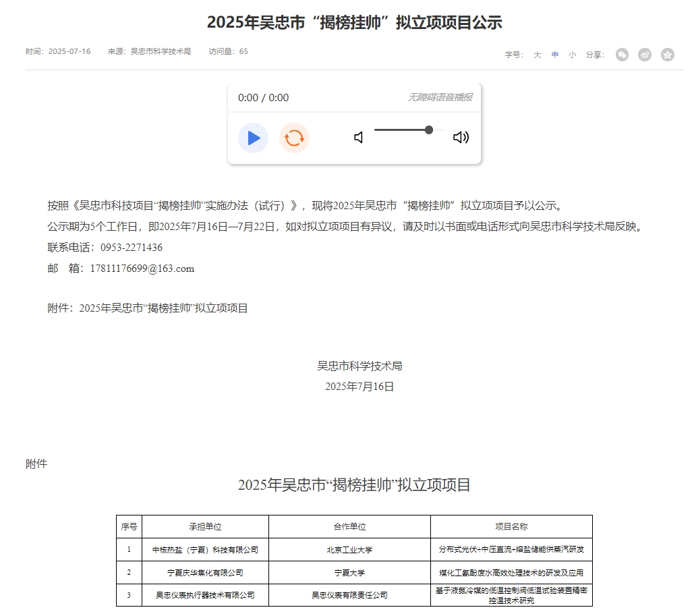The image size is (692, 616).
Task: Click the 项目名称 table column header
Action: coord(511,526)
